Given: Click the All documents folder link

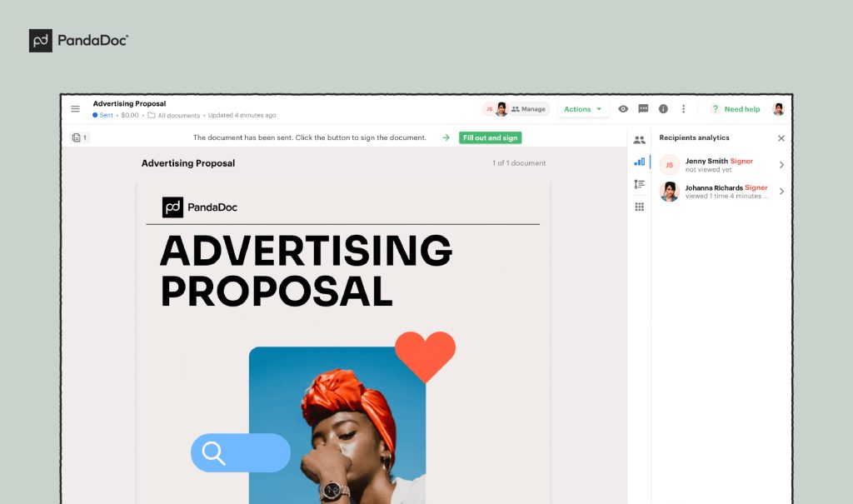Looking at the screenshot, I should pos(178,116).
